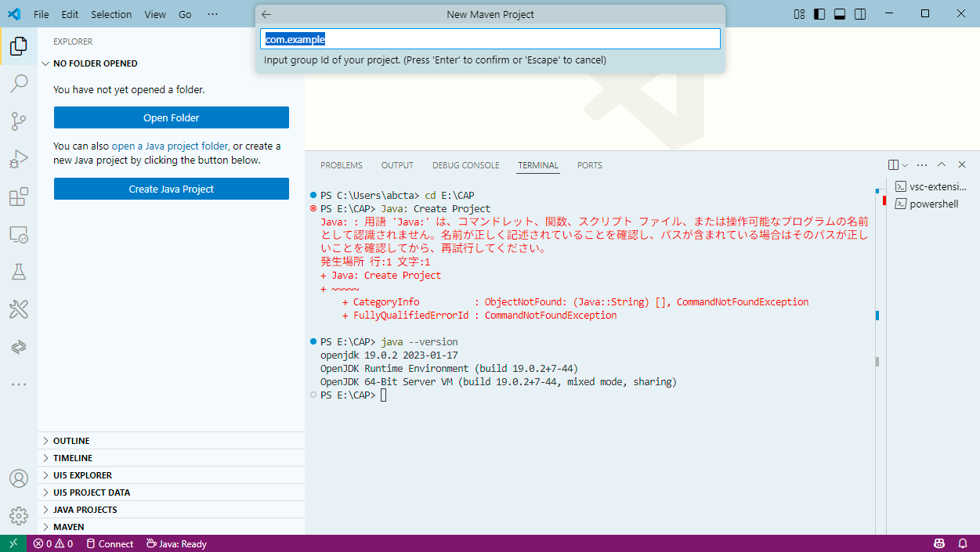This screenshot has width=980, height=552.
Task: Show more menu items ellipsis
Action: tap(213, 14)
